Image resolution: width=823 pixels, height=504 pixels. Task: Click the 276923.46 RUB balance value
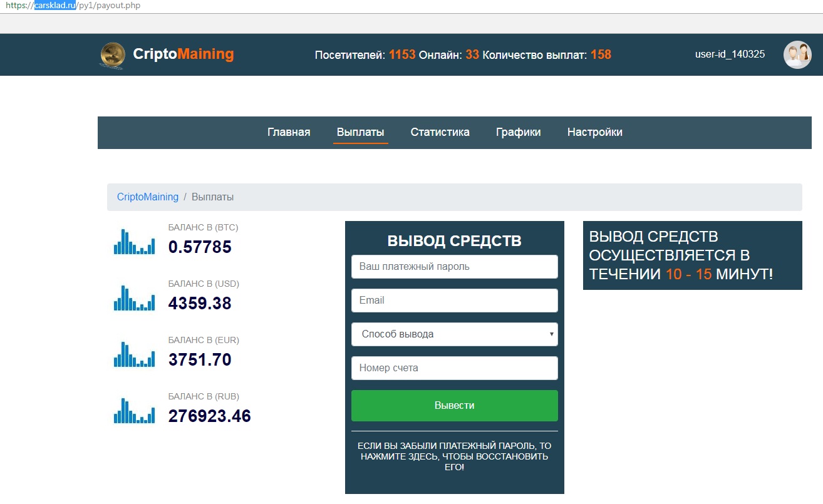pyautogui.click(x=210, y=416)
